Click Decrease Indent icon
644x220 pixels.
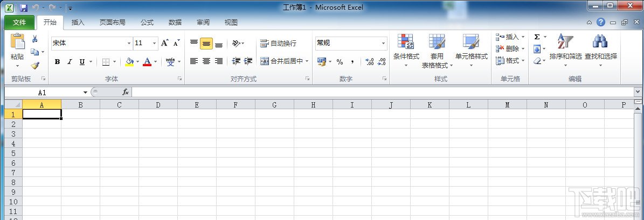236,61
